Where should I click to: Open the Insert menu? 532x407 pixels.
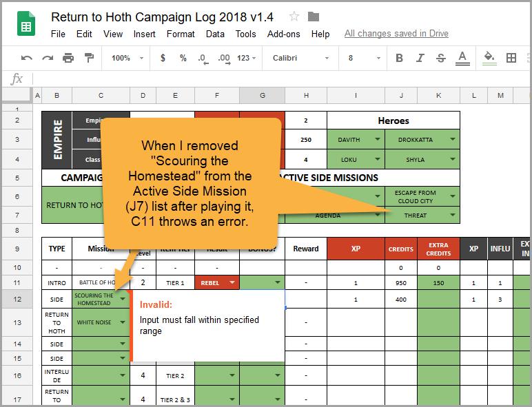point(144,34)
